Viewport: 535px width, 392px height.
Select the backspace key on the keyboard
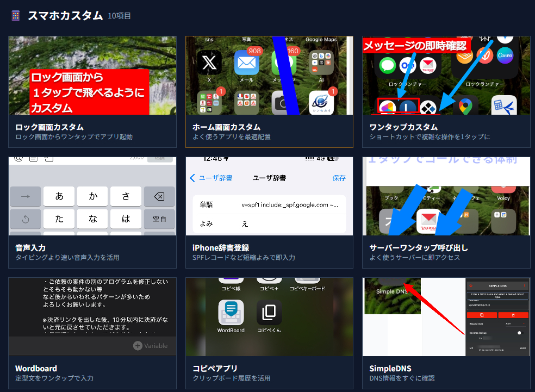pyautogui.click(x=159, y=196)
